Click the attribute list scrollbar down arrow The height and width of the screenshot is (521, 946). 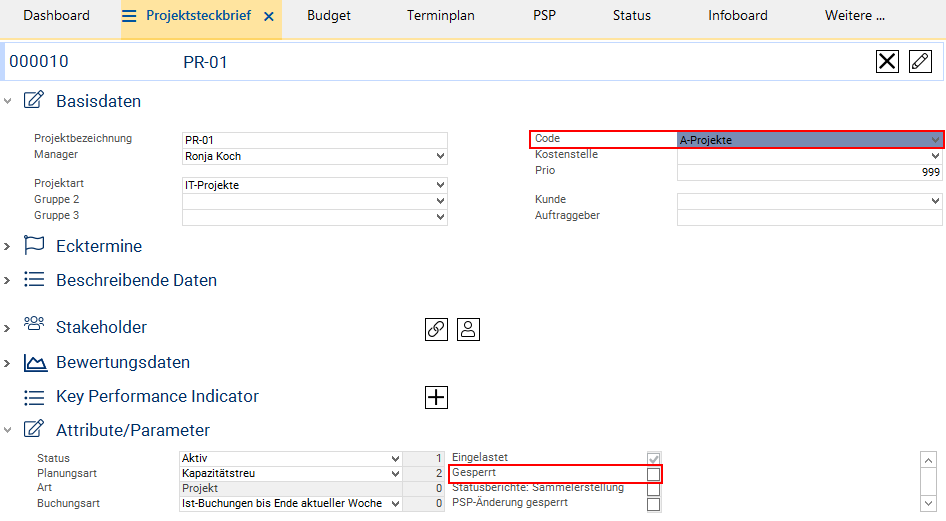927,503
